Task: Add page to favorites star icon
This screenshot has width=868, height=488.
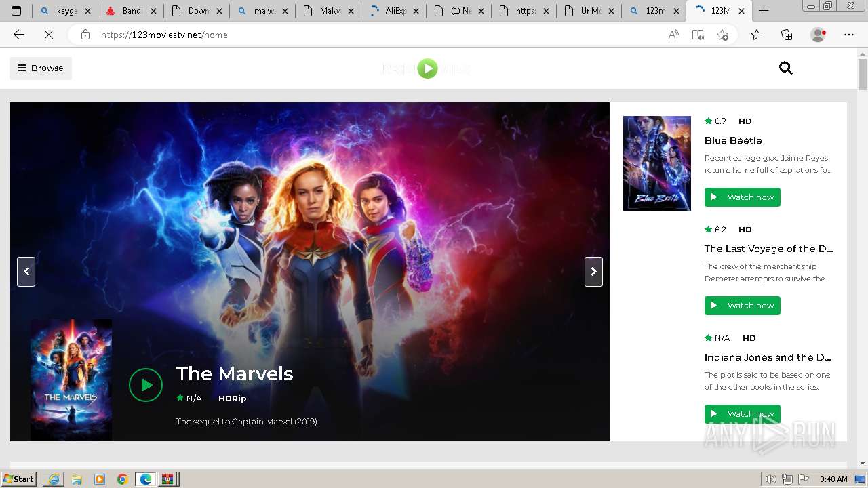Action: [722, 35]
